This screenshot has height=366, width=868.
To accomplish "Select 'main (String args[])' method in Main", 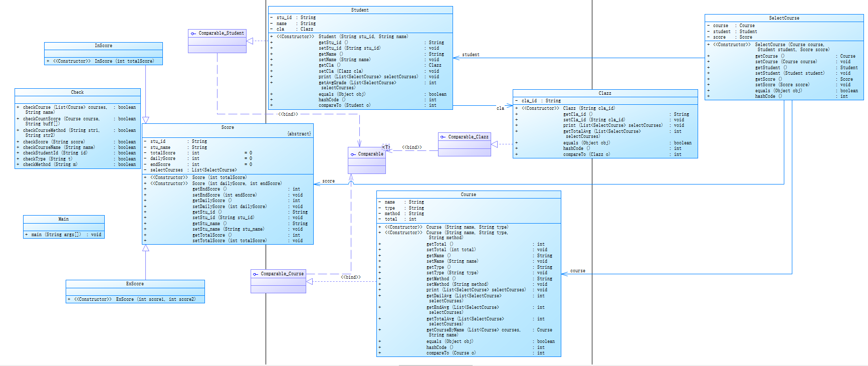I will point(64,235).
